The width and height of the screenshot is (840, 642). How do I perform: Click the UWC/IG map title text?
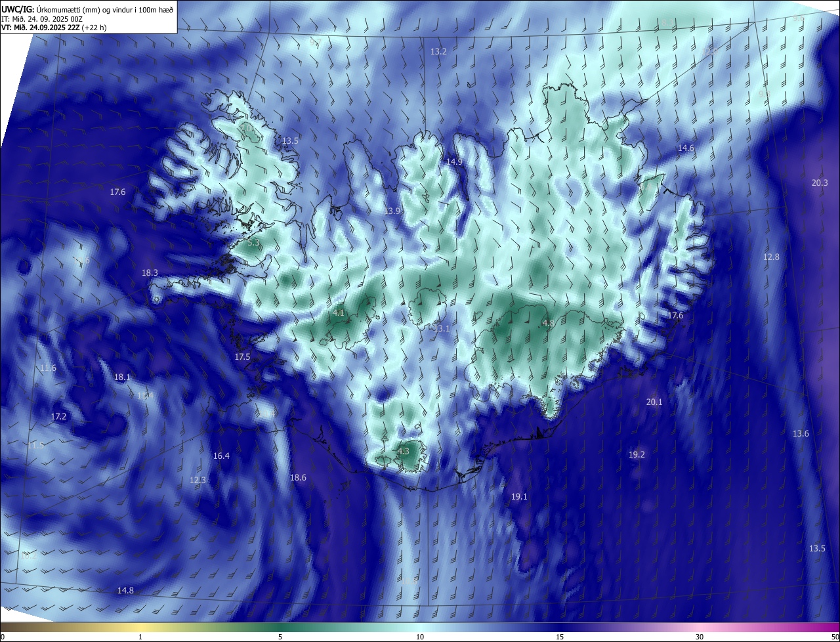[x=87, y=9]
